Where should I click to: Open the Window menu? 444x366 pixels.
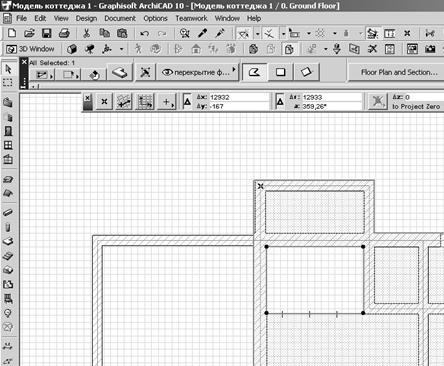(x=227, y=18)
